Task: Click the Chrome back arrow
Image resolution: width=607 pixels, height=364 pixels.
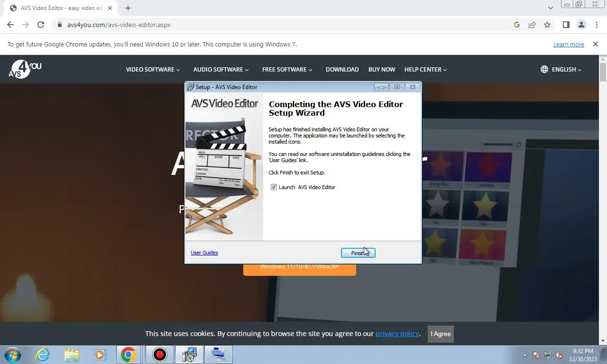Action: click(x=10, y=25)
